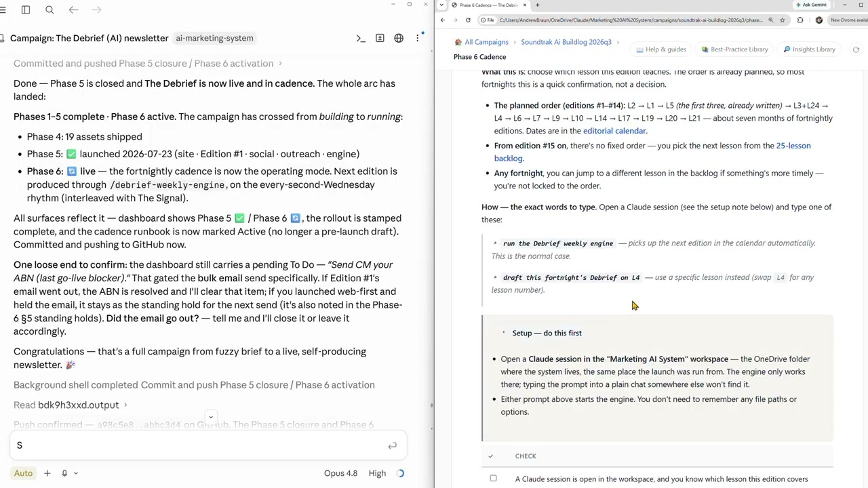Bookmark this page with the star icon
Screen dimensions: 868x488
[783, 20]
